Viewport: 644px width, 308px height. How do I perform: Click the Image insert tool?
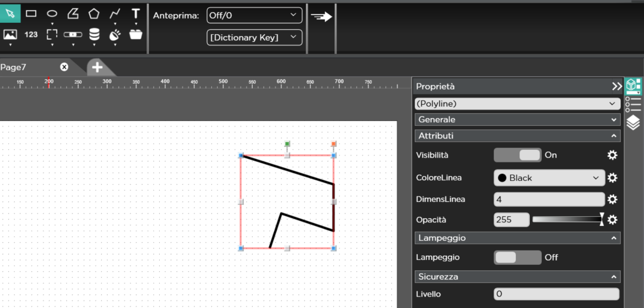coord(10,34)
